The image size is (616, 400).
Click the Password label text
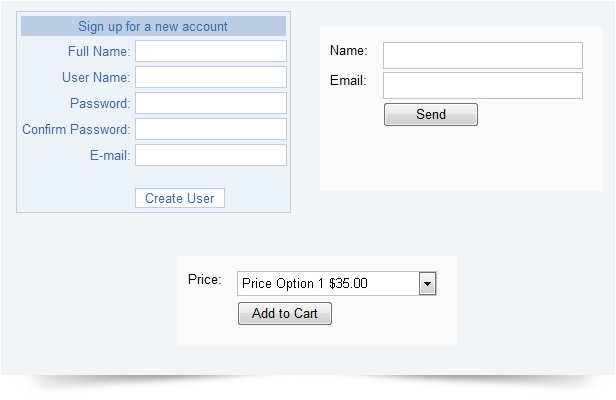[x=100, y=103]
